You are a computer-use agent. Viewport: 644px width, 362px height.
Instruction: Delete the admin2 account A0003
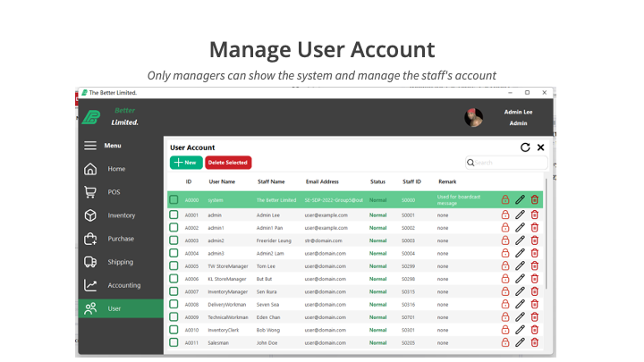(534, 240)
